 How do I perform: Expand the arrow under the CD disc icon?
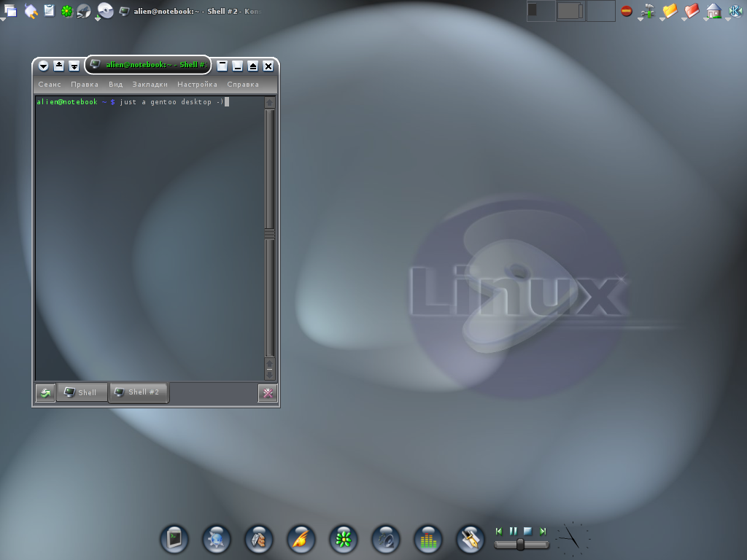click(98, 19)
